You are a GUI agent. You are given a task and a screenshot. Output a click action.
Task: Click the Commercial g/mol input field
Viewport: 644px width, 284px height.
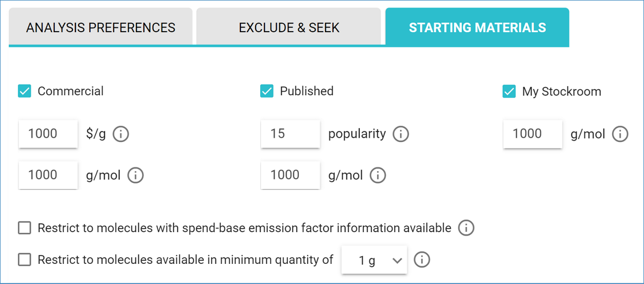tap(48, 175)
